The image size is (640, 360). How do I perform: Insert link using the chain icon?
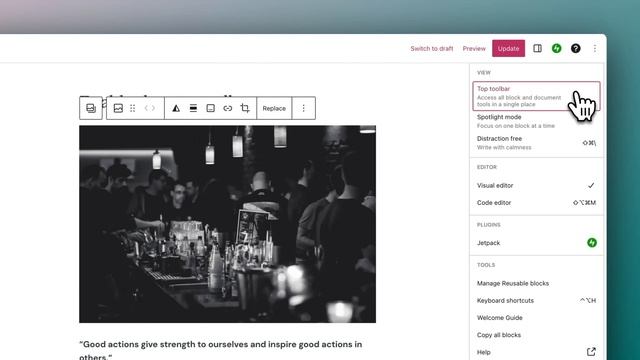(x=228, y=108)
